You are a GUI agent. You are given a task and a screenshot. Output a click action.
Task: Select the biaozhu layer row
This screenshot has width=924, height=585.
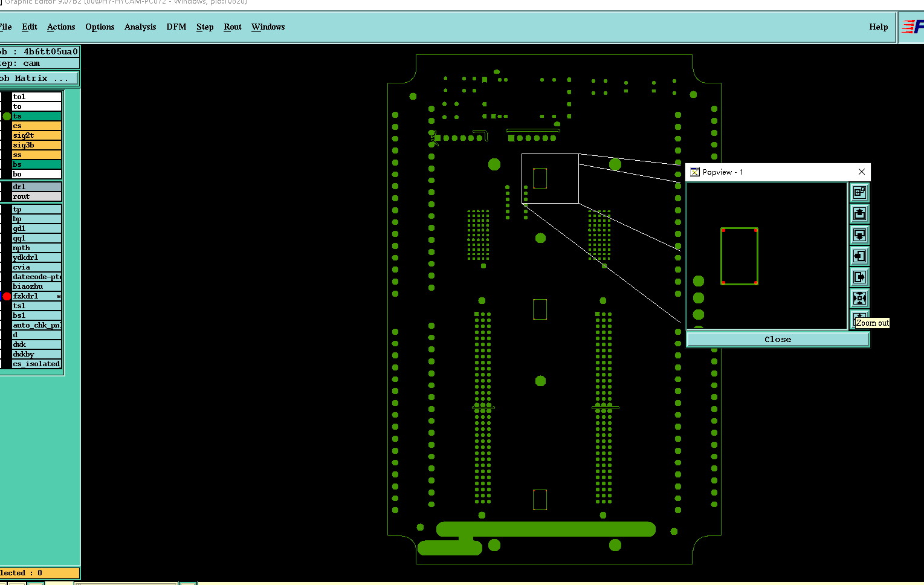coord(37,286)
